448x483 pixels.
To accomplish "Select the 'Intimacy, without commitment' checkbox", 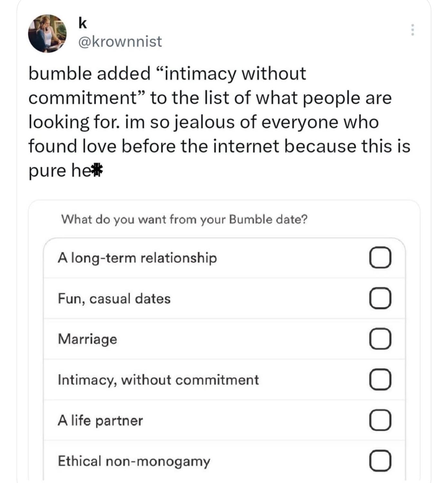I will tap(380, 380).
